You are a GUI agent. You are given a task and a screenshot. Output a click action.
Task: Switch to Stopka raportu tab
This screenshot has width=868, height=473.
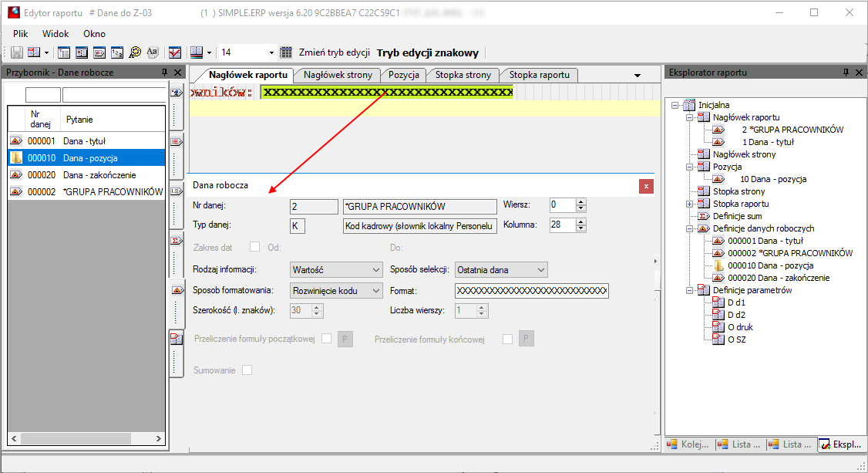click(539, 75)
